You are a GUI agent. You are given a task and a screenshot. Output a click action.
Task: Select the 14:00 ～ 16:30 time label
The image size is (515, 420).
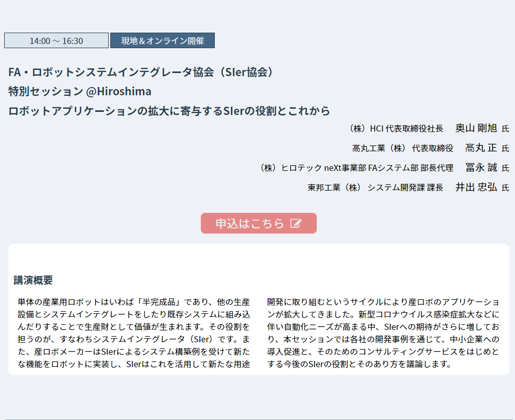click(56, 40)
